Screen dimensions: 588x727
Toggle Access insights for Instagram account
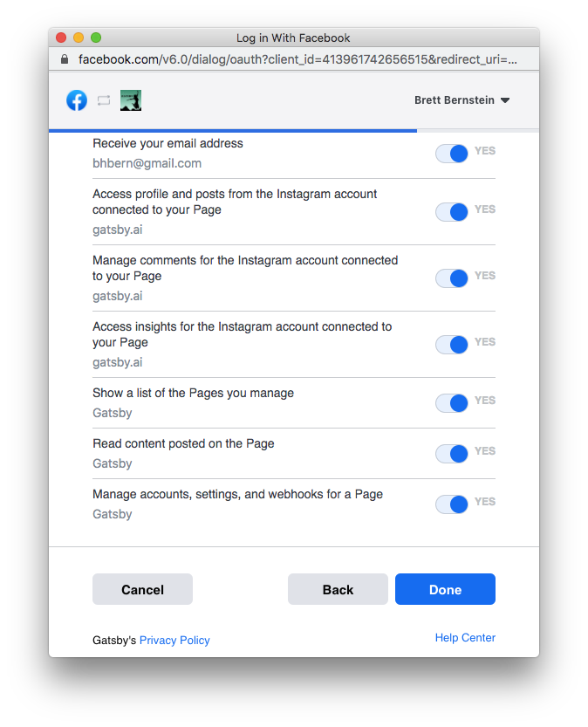click(452, 345)
